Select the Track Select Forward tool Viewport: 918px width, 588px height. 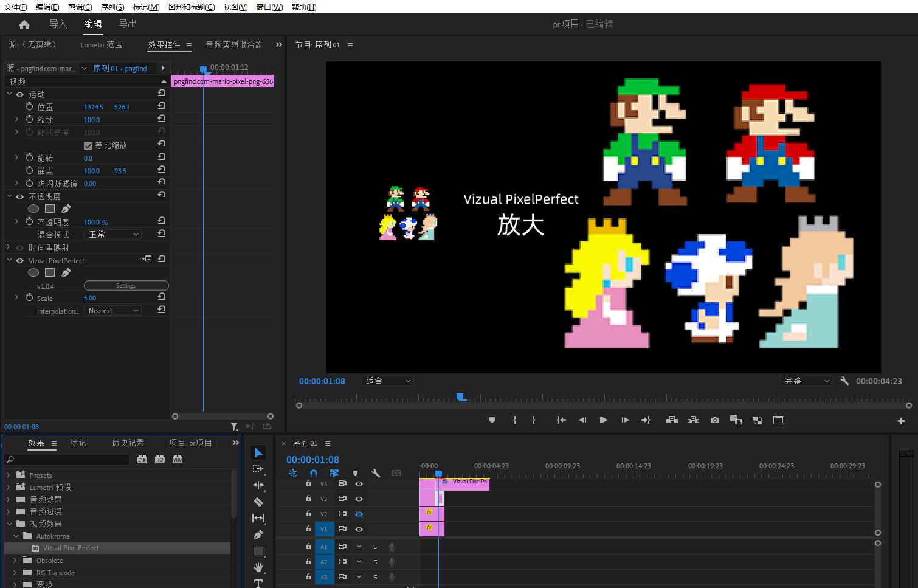coord(258,469)
